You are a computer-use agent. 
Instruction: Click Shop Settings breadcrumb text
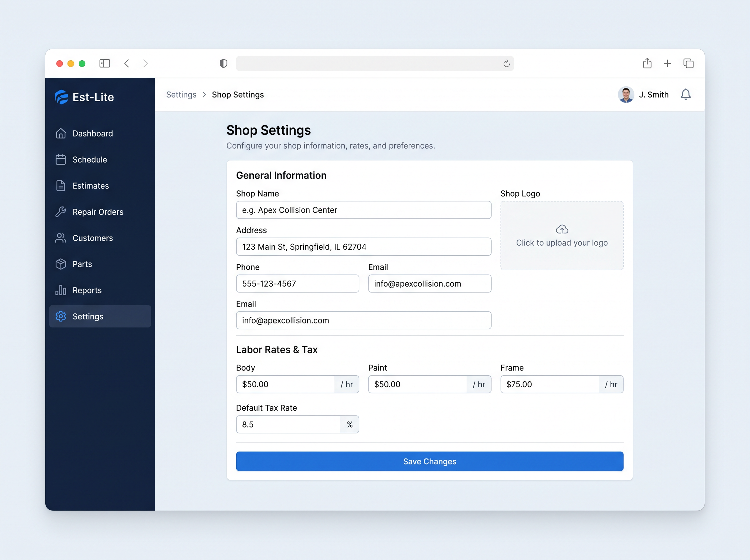point(238,95)
